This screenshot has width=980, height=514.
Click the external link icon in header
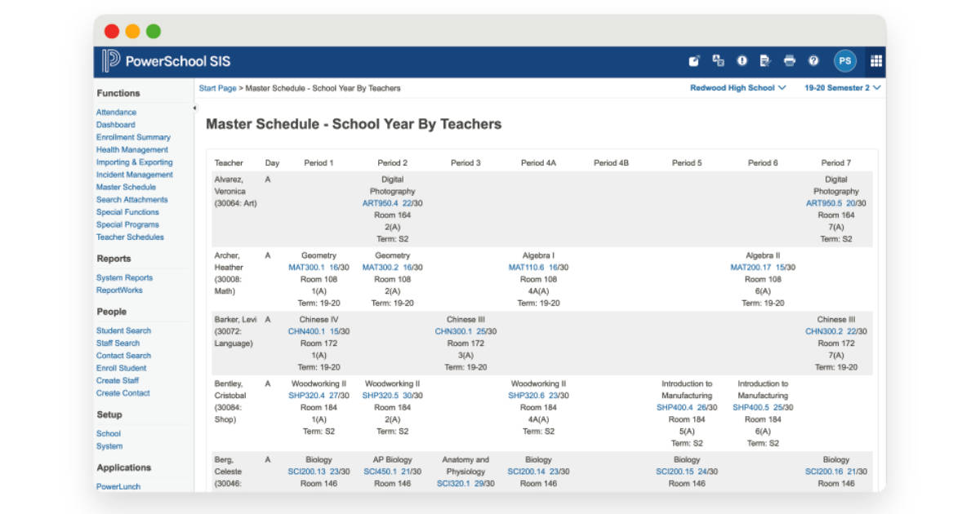[x=695, y=60]
